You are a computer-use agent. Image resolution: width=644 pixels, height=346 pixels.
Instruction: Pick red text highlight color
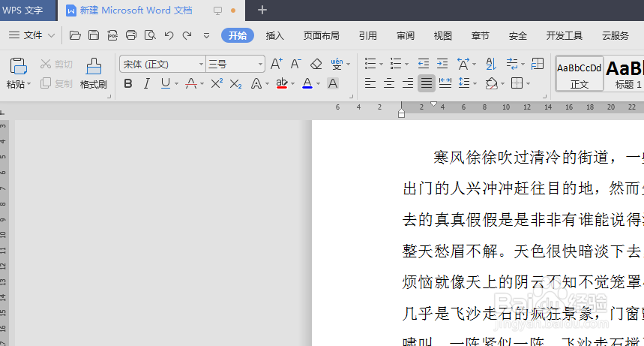pyautogui.click(x=282, y=83)
